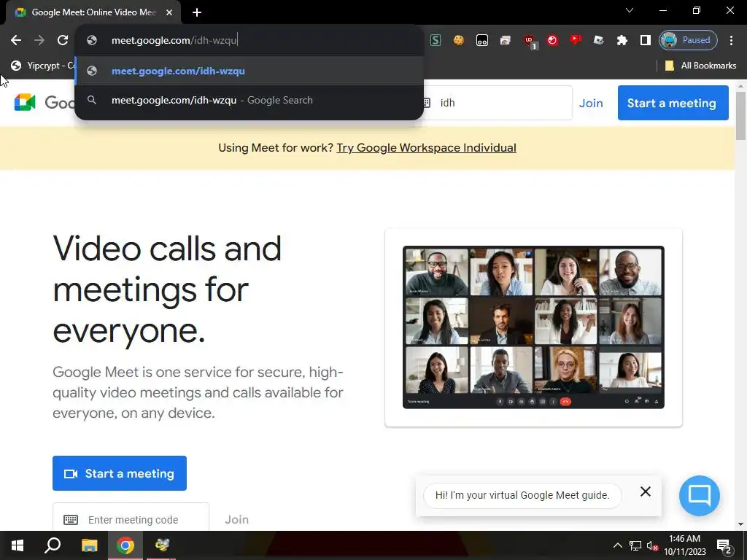Open File Explorer from taskbar
The width and height of the screenshot is (747, 560).
click(x=89, y=545)
